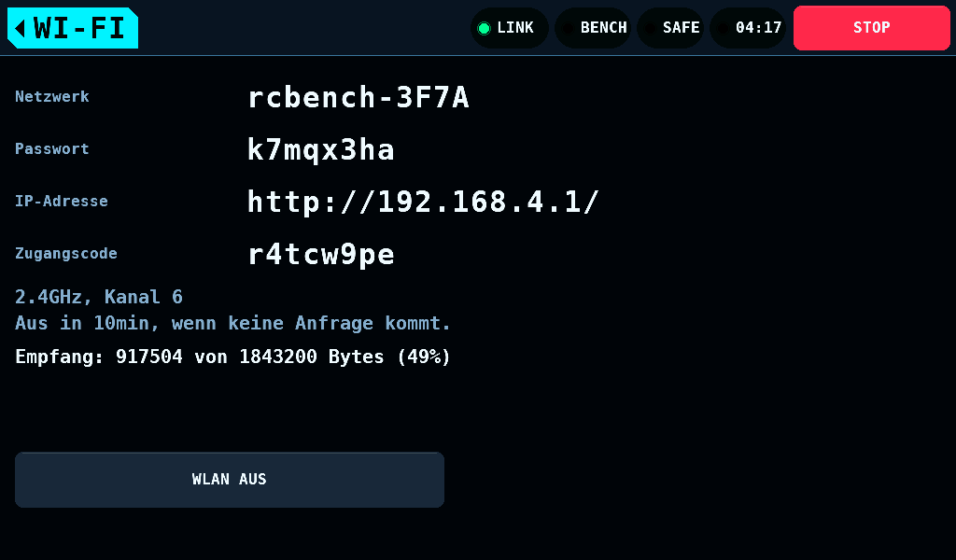Click the 2.4GHz, Kanal 6 info line

99,297
